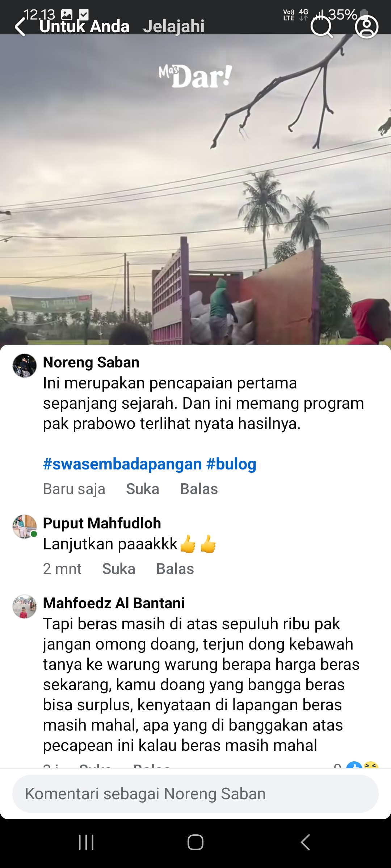Image resolution: width=391 pixels, height=868 pixels.
Task: Reply to Puput Mahfudloh's comment with Balas
Action: click(175, 569)
